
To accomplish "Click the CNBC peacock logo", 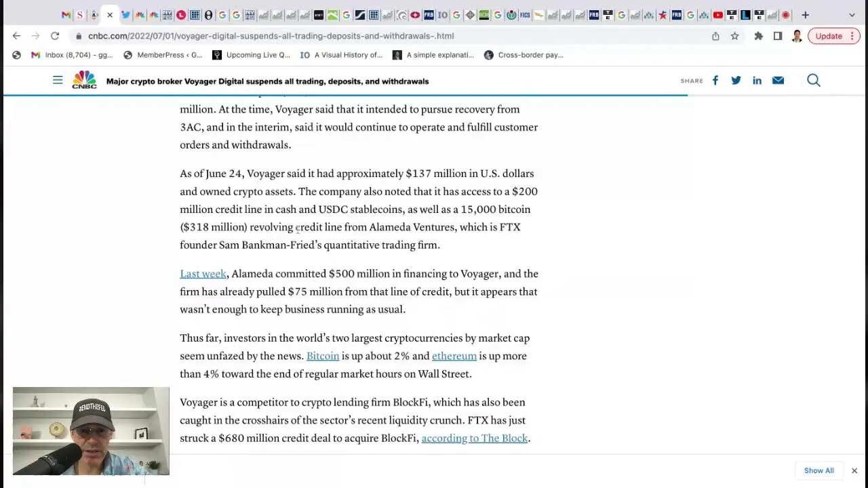I will pos(85,80).
